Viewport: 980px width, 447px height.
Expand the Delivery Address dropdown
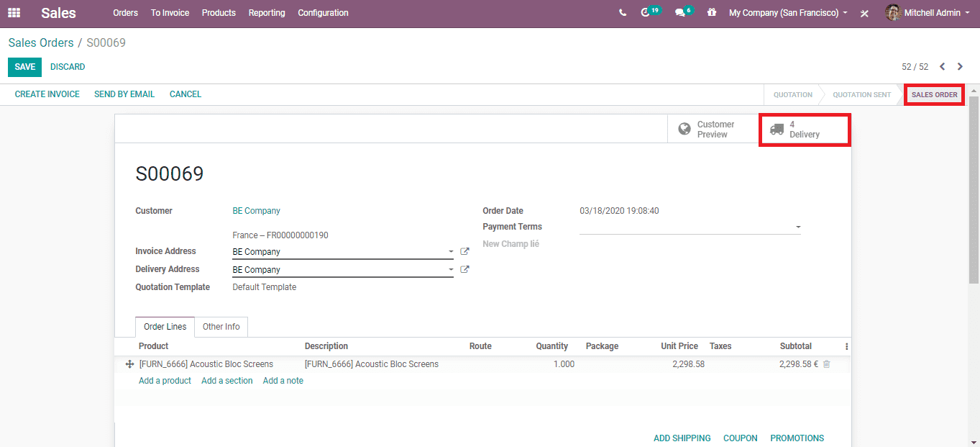coord(451,270)
